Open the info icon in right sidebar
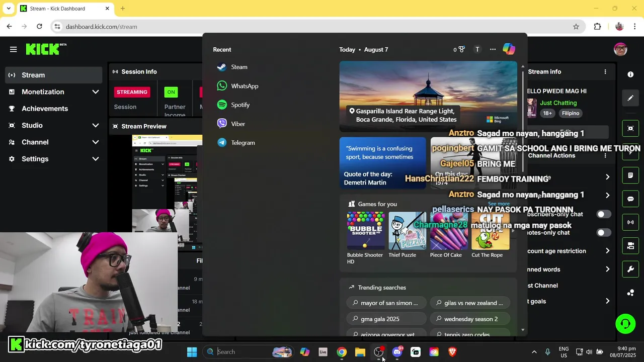Image resolution: width=644 pixels, height=362 pixels. [630, 74]
